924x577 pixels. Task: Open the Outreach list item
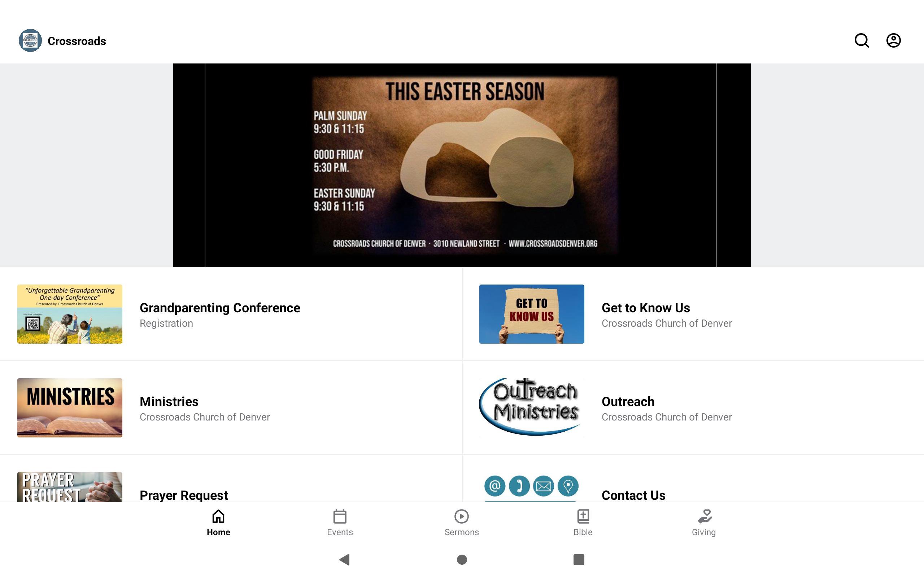click(x=628, y=408)
